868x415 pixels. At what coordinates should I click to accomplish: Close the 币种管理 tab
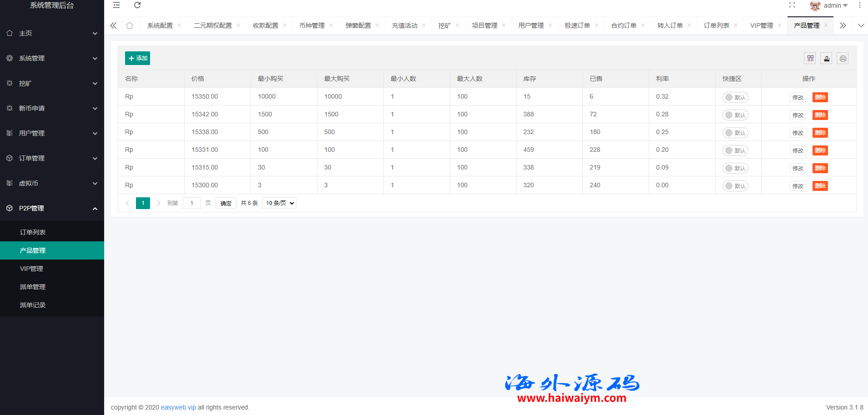[x=331, y=25]
